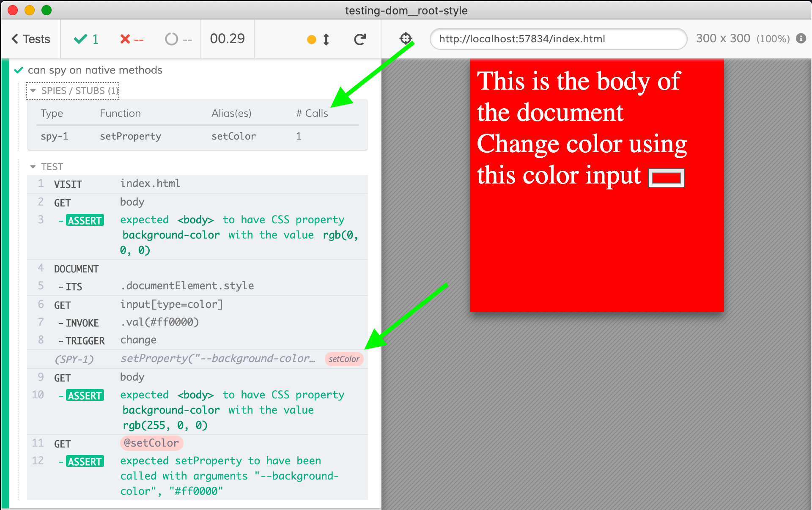Collapse the SPIES / STUBS section

pyautogui.click(x=72, y=90)
